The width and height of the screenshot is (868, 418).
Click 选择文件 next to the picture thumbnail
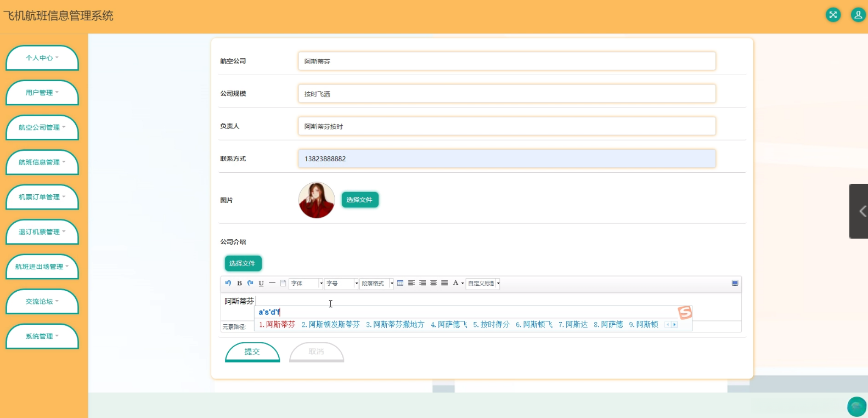pos(360,200)
